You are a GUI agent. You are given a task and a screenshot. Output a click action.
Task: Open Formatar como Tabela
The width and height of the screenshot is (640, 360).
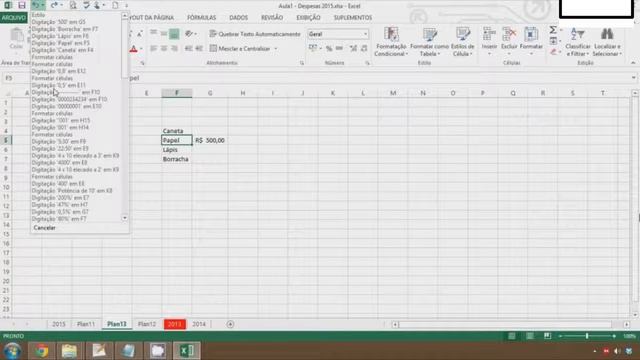pos(429,42)
